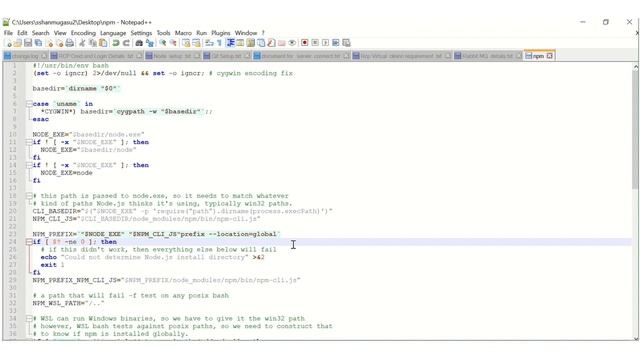Viewport: 640px width, 360px height.
Task: Toggle file monitoring eye icon
Action: coord(292,43)
